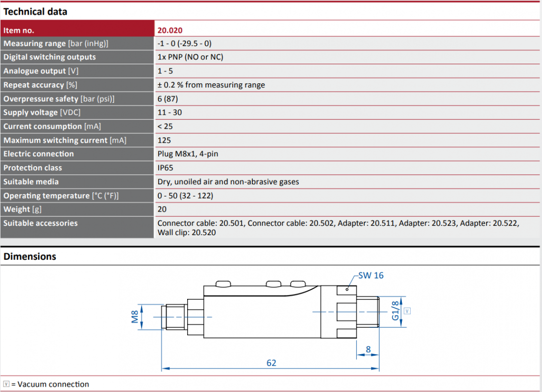Viewport: 542px width, 392px height.
Task: Select 'Dry, unoiled air and non-abrasive gases'
Action: pos(228,182)
